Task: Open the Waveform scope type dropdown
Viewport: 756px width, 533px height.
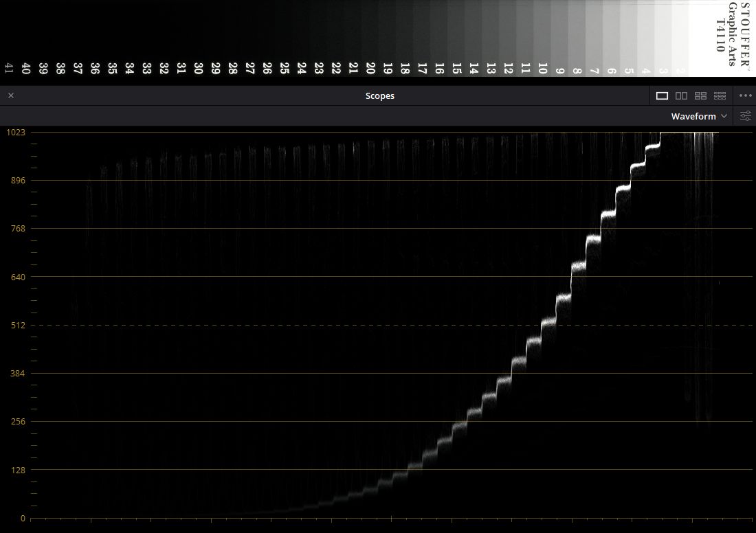Action: pos(699,116)
